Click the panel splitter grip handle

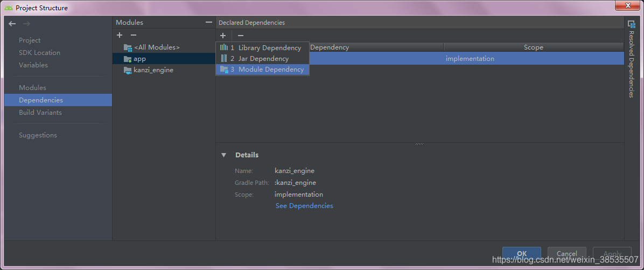[x=419, y=144]
